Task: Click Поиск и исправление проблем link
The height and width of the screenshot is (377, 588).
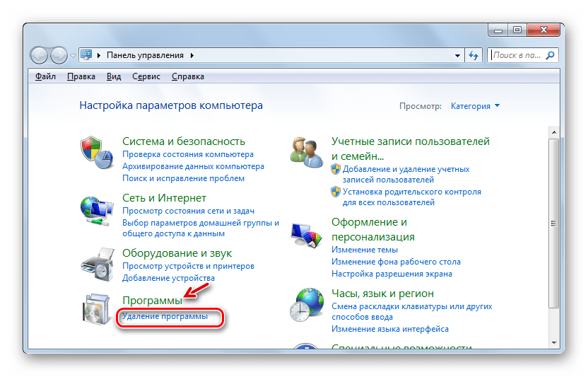Action: click(183, 178)
